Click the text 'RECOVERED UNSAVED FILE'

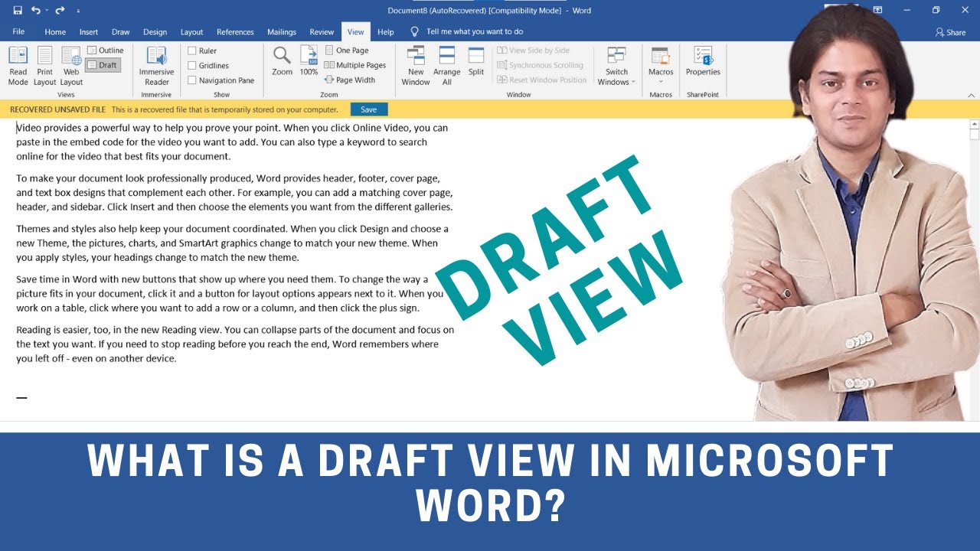pyautogui.click(x=57, y=109)
